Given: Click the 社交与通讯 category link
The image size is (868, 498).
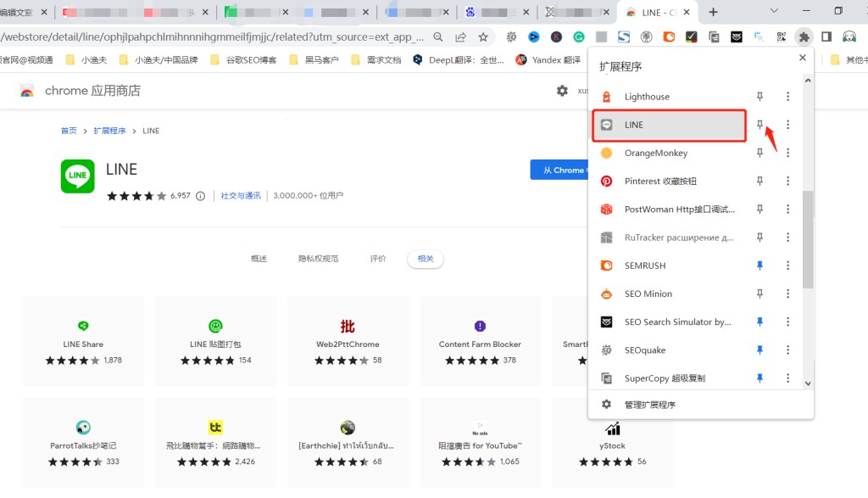Looking at the screenshot, I should pyautogui.click(x=241, y=196).
